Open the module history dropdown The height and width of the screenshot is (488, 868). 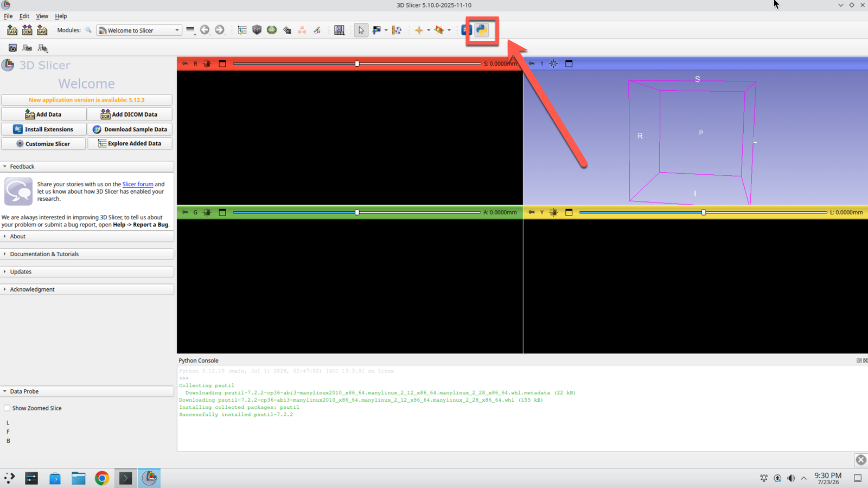point(190,30)
